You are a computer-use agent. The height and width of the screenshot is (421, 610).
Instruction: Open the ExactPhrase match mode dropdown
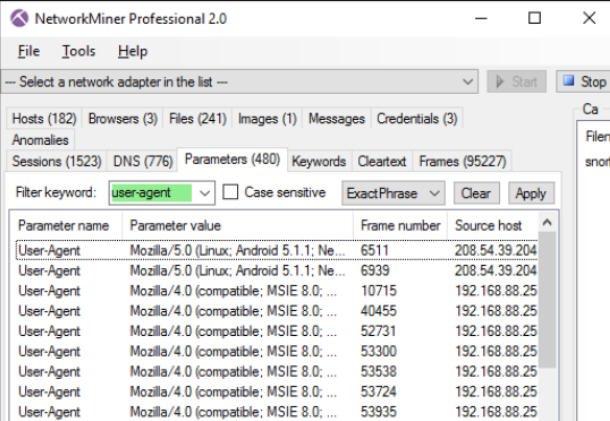point(393,193)
